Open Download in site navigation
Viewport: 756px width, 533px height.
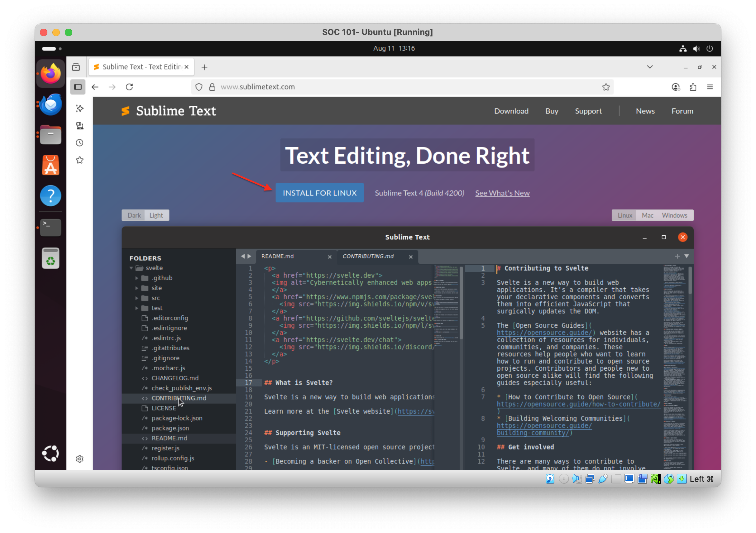coord(511,111)
